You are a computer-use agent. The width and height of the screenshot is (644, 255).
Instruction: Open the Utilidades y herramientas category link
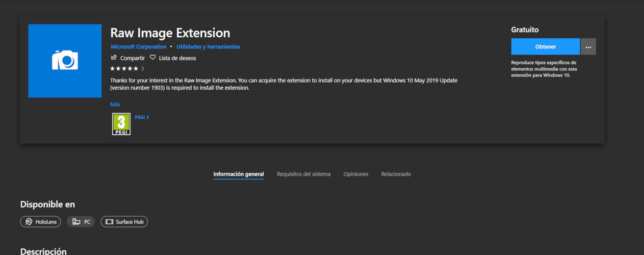(208, 46)
